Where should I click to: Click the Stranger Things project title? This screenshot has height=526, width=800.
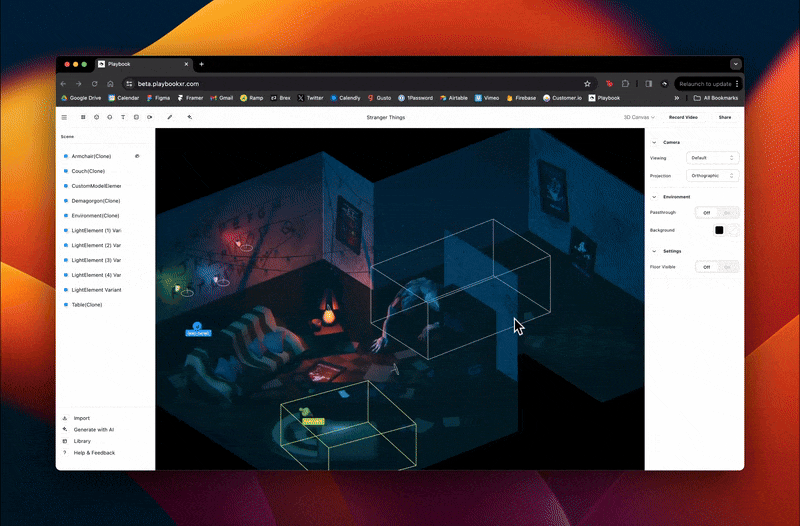(386, 117)
